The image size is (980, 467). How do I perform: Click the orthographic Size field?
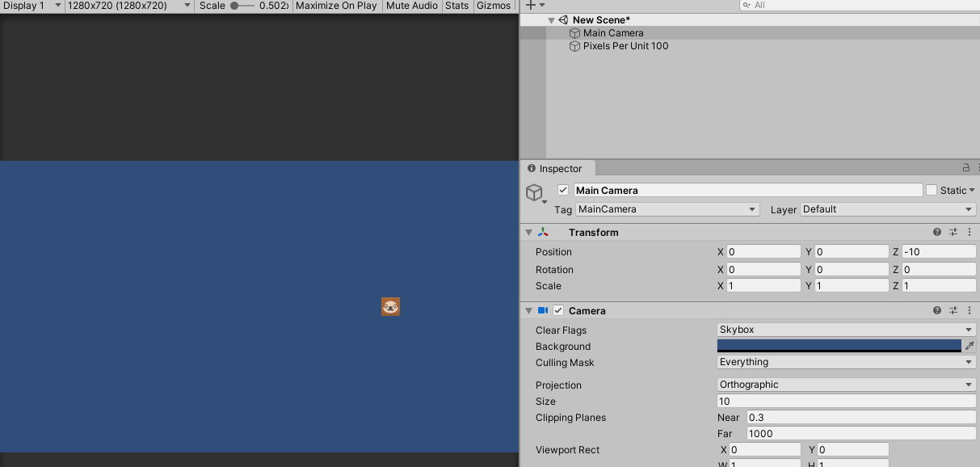tap(847, 402)
